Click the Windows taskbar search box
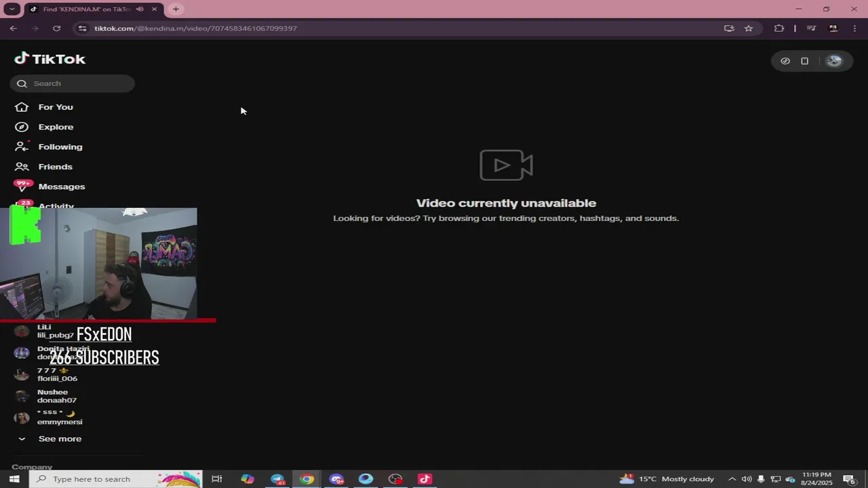 click(117, 479)
